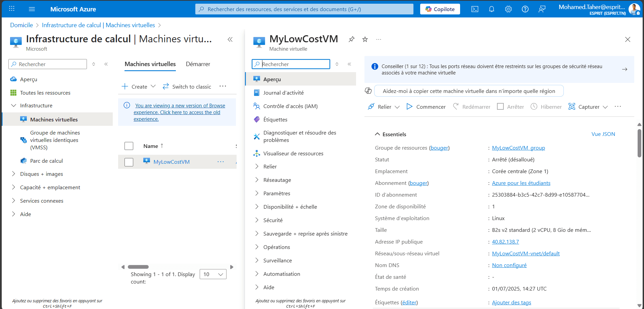This screenshot has height=309, width=644.
Task: Click the user account avatar
Action: click(634, 9)
